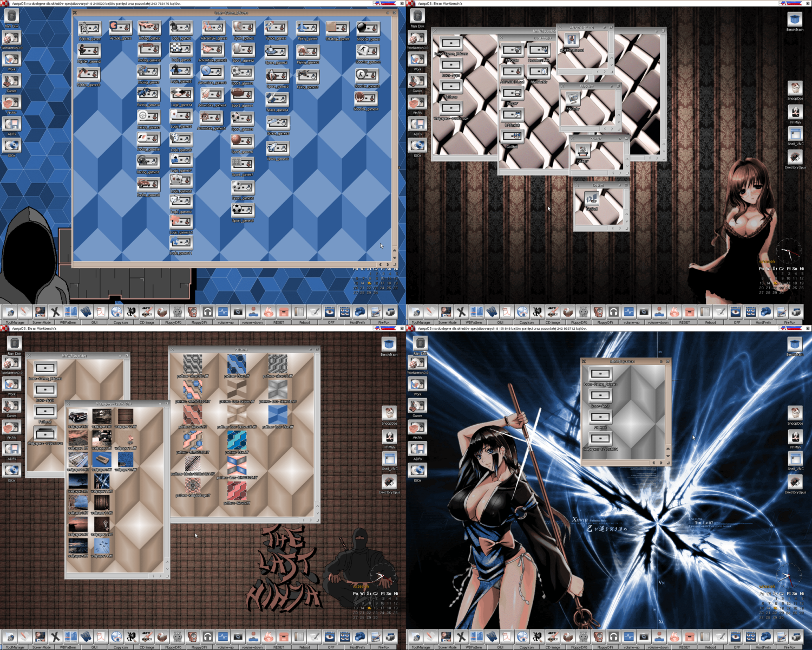This screenshot has width=812, height=650.
Task: Open BenchTrash icon on blue light-streak desktop
Action: tap(795, 343)
